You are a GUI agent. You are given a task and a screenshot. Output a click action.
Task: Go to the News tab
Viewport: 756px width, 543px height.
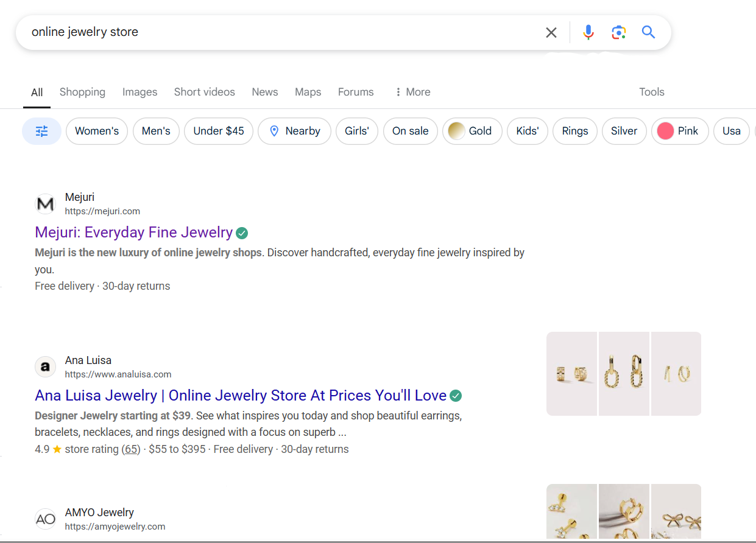coord(265,92)
